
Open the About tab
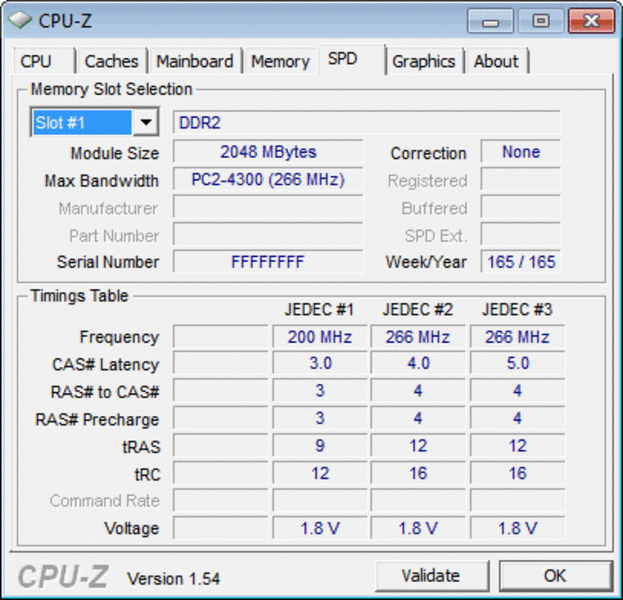tap(496, 61)
